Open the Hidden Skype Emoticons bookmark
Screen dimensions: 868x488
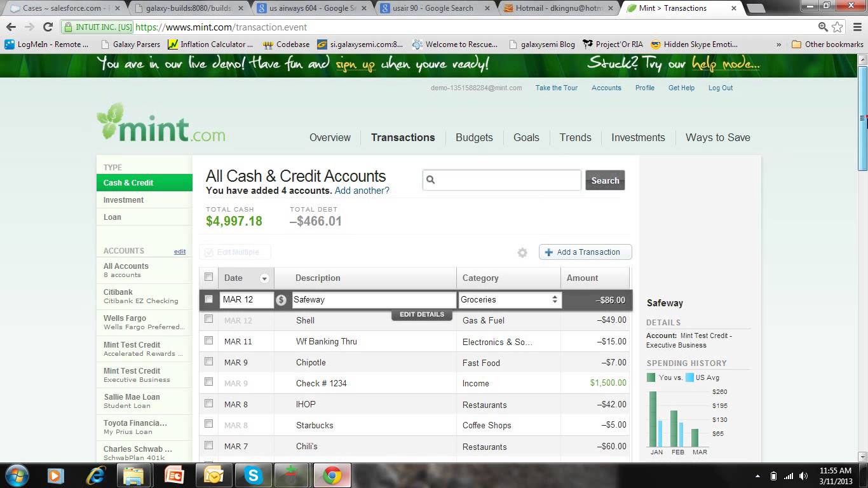pyautogui.click(x=695, y=44)
